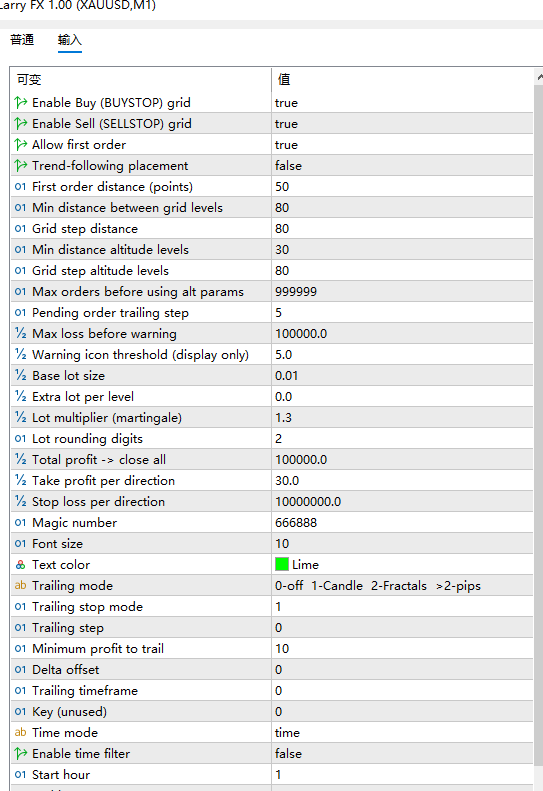Image resolution: width=543 pixels, height=791 pixels.
Task: Click the boolean icon beside Enable Sell grid
Action: click(21, 124)
